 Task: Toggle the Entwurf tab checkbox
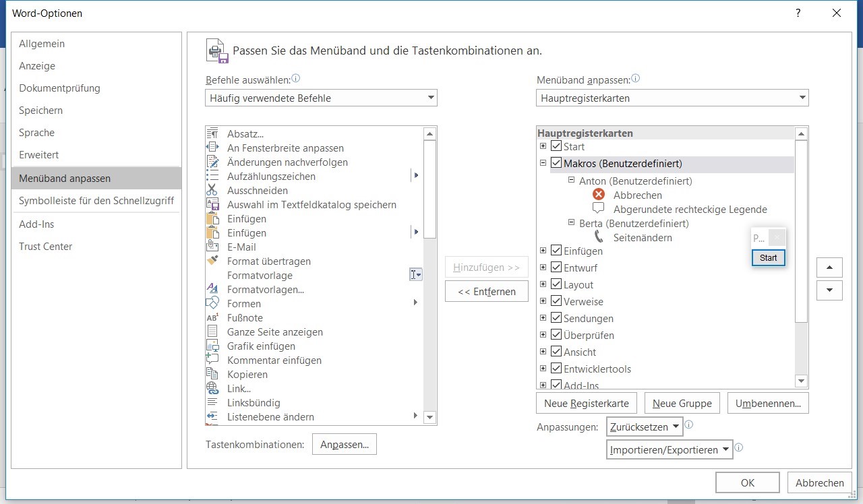point(556,267)
